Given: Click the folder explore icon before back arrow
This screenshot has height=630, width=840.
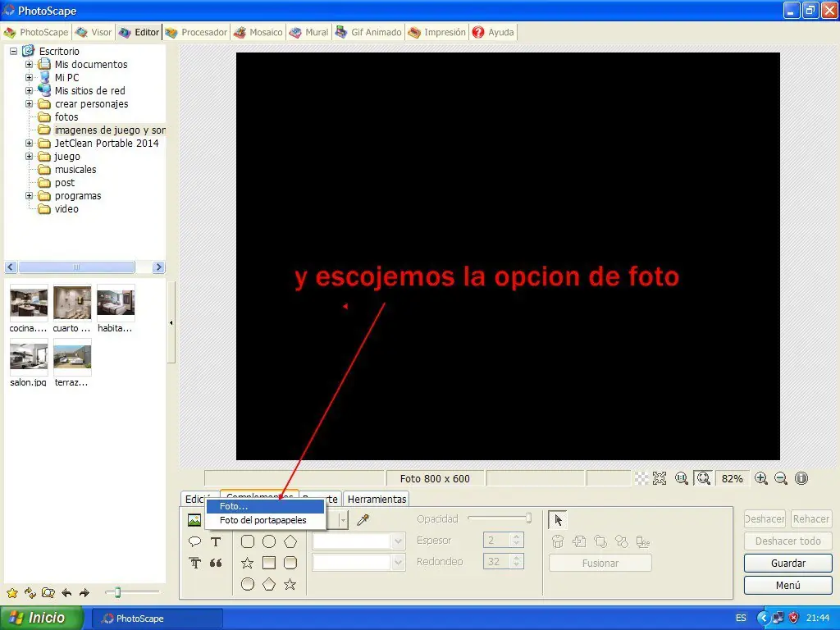Looking at the screenshot, I should (x=48, y=593).
